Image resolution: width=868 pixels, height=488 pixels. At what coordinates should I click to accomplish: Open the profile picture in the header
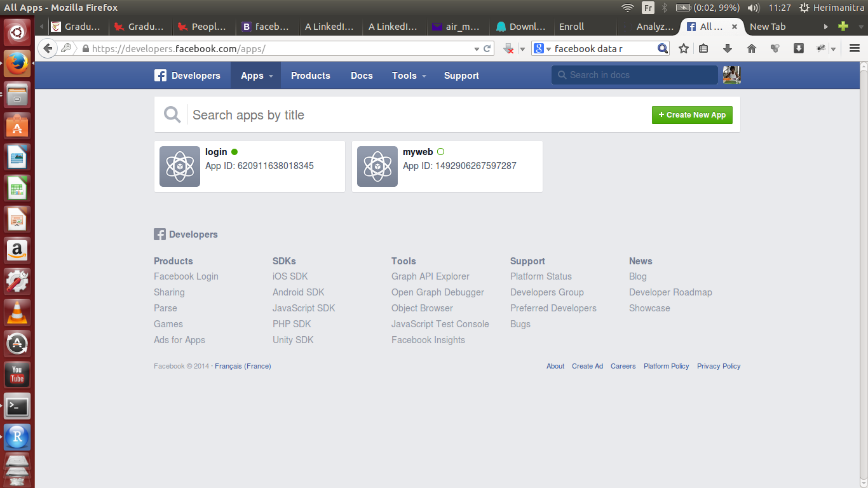coord(732,75)
